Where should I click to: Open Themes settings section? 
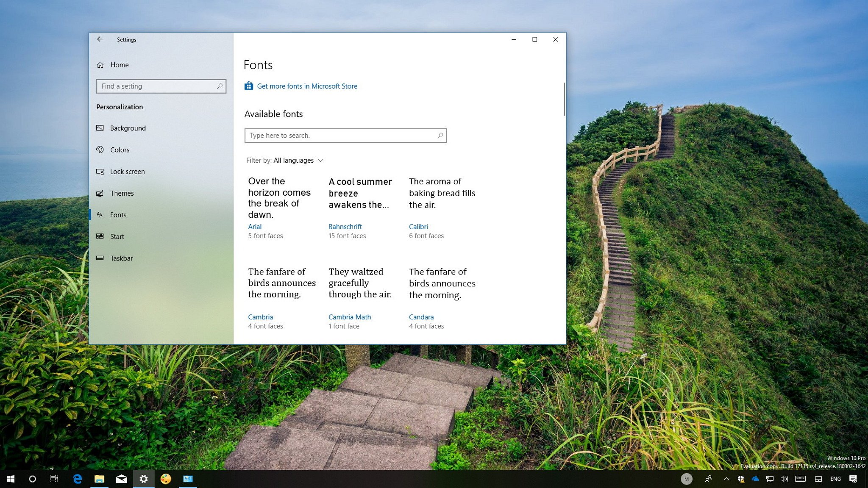point(122,193)
